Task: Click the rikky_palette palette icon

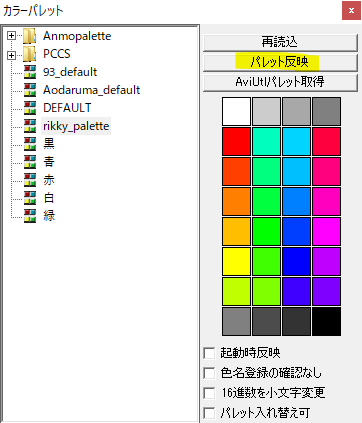Action: [30, 126]
